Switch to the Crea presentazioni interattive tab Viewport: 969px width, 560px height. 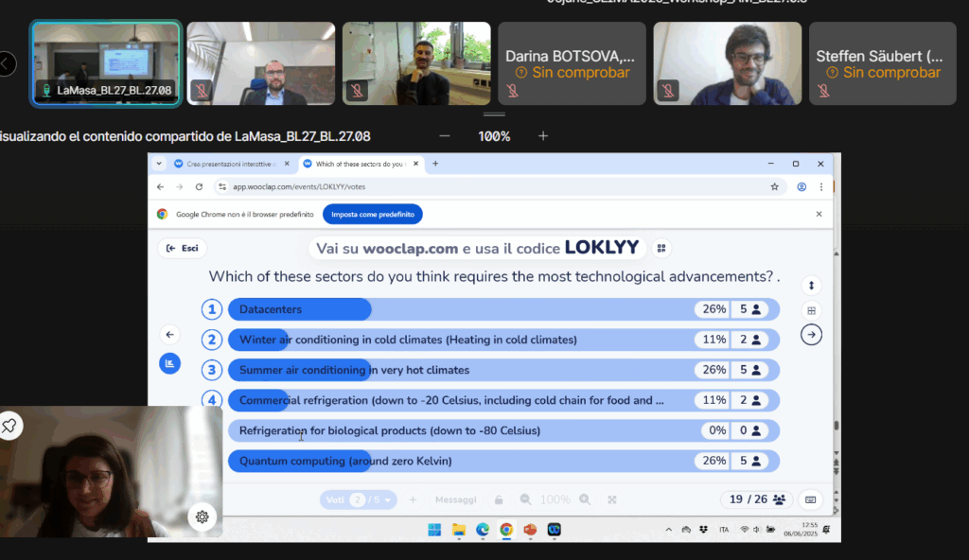pos(230,164)
